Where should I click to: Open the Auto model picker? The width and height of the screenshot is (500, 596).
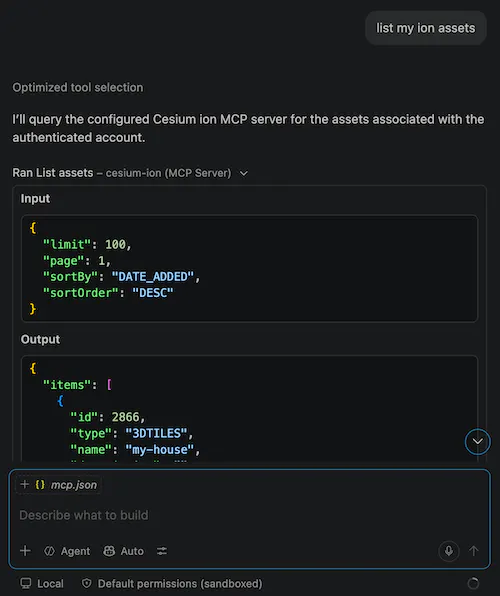(124, 551)
